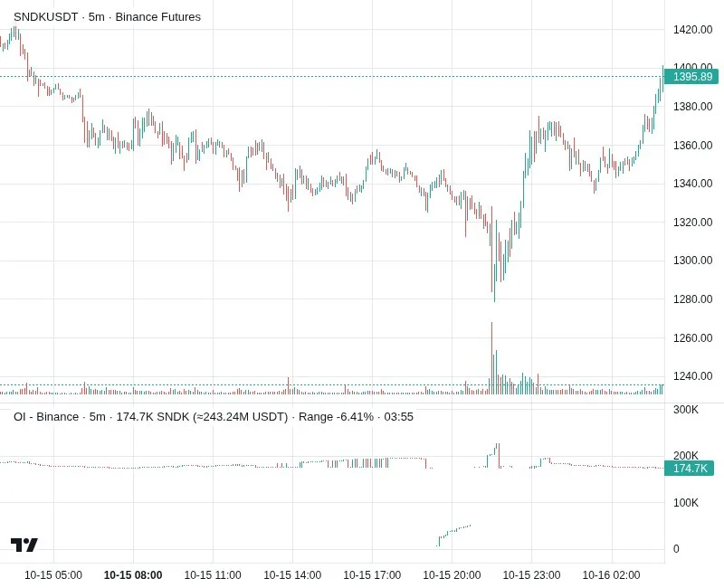Click the TradingView logo icon
The width and height of the screenshot is (724, 588).
(24, 545)
